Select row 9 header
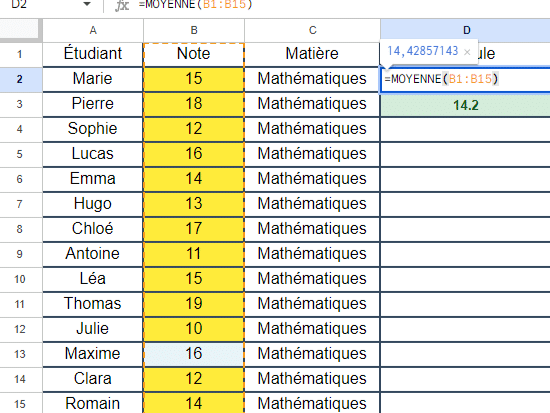This screenshot has width=550, height=413. (20, 254)
